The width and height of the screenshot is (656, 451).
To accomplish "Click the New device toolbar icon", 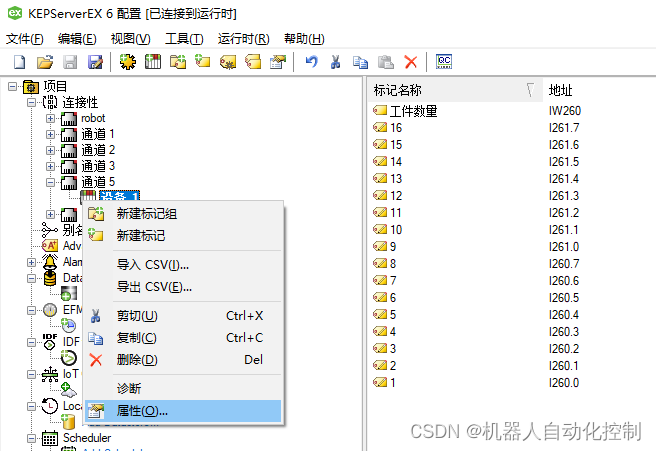I will point(153,62).
